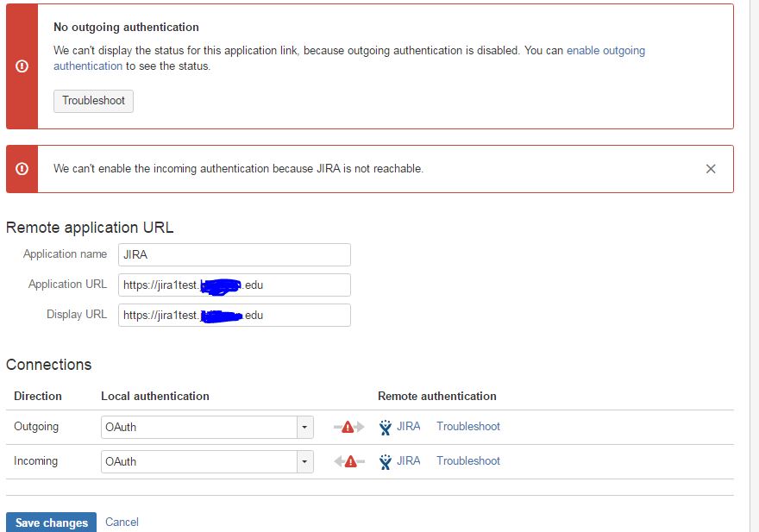Click the Incoming dropdown arrow button
Screen dimensions: 759x532
coord(304,461)
